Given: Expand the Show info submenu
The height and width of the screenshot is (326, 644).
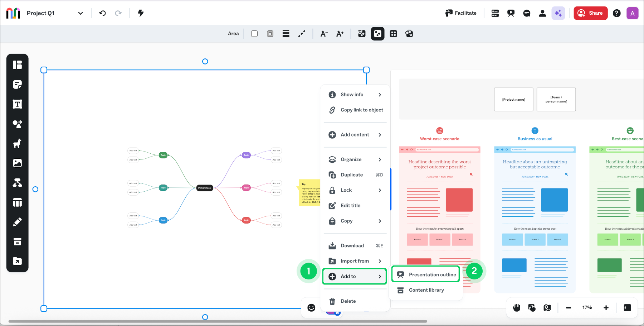Looking at the screenshot, I should click(355, 95).
